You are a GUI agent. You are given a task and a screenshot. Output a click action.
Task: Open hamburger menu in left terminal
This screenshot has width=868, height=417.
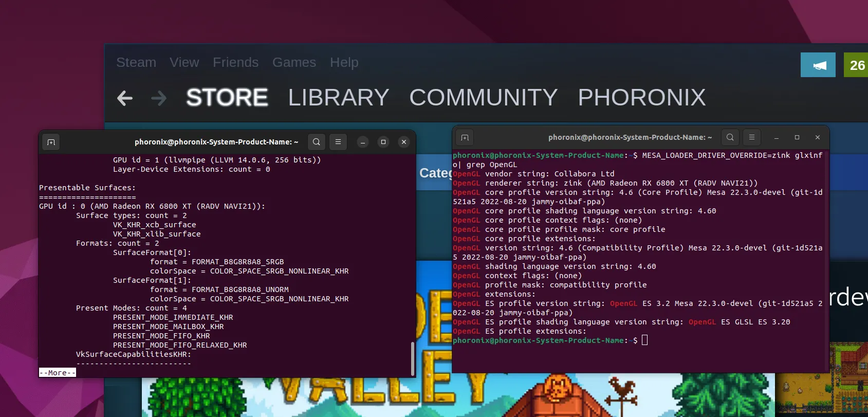(338, 142)
